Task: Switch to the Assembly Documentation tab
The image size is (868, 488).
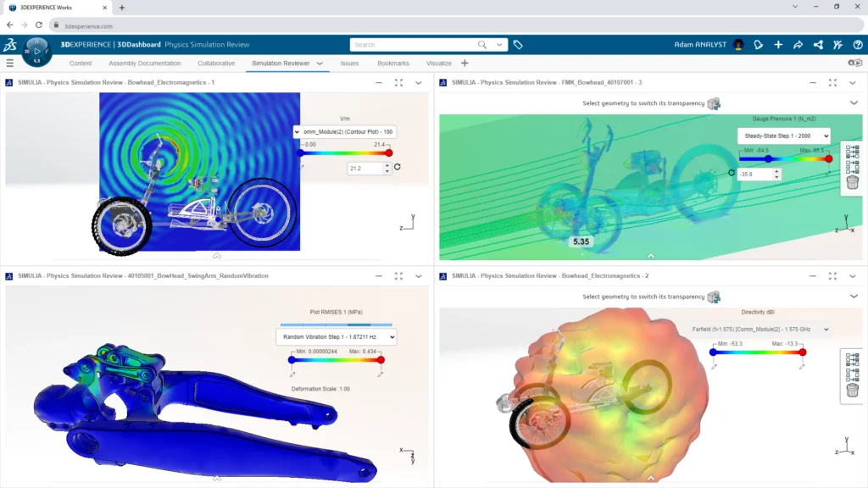Action: 144,64
